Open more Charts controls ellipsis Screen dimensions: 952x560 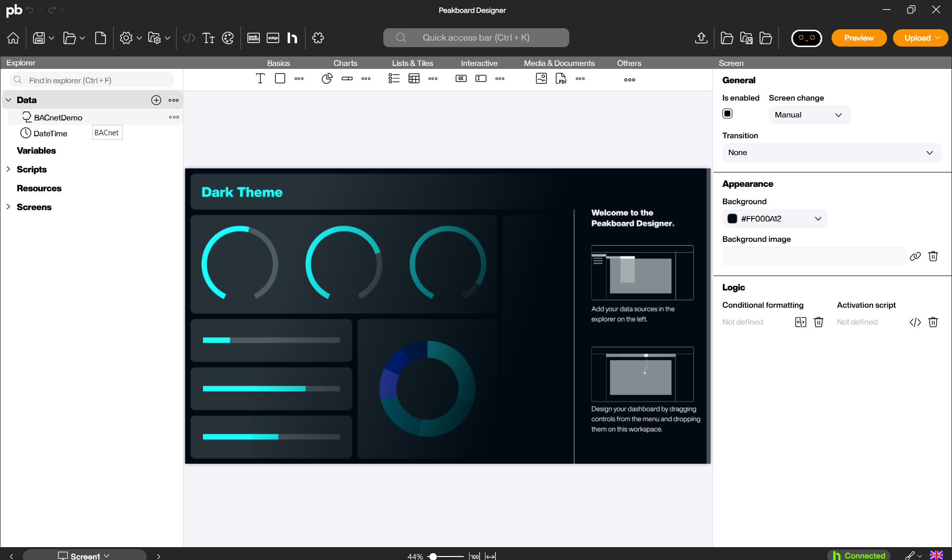point(366,79)
